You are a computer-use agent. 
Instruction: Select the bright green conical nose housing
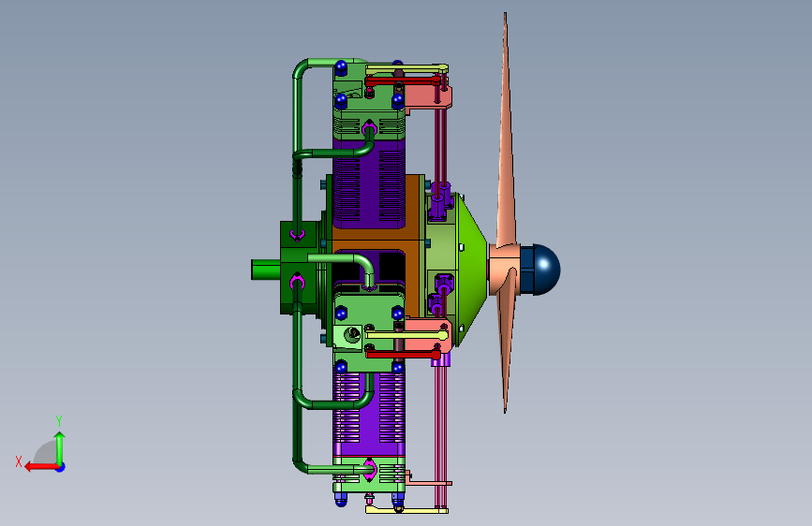[472, 270]
